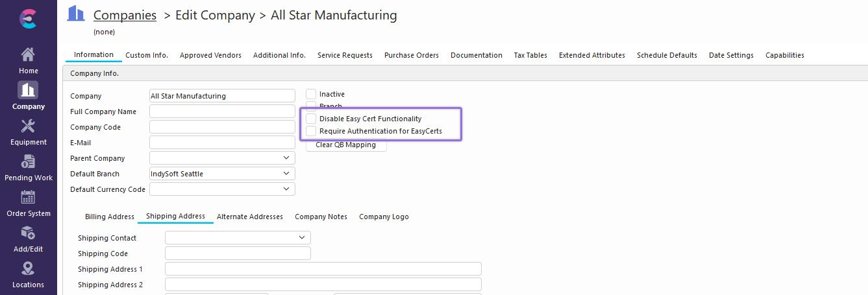Screen dimensions: 868x295
Task: Open the Billing Address tab
Action: click(109, 217)
